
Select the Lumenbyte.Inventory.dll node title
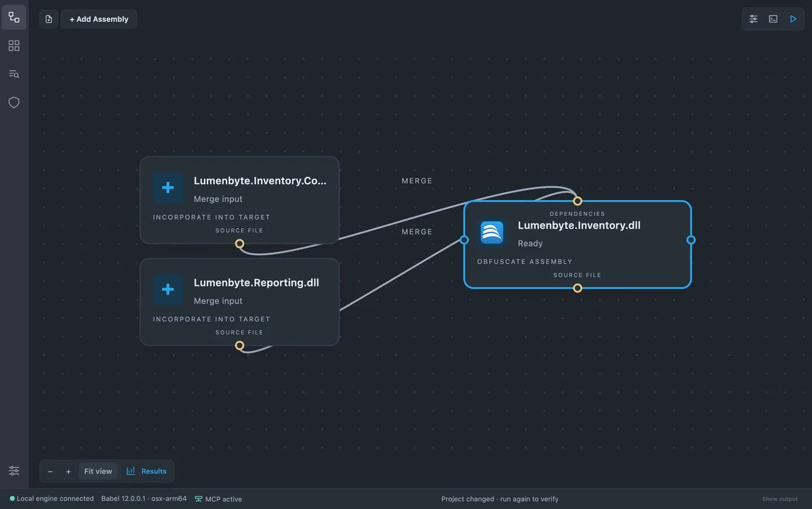pos(579,225)
